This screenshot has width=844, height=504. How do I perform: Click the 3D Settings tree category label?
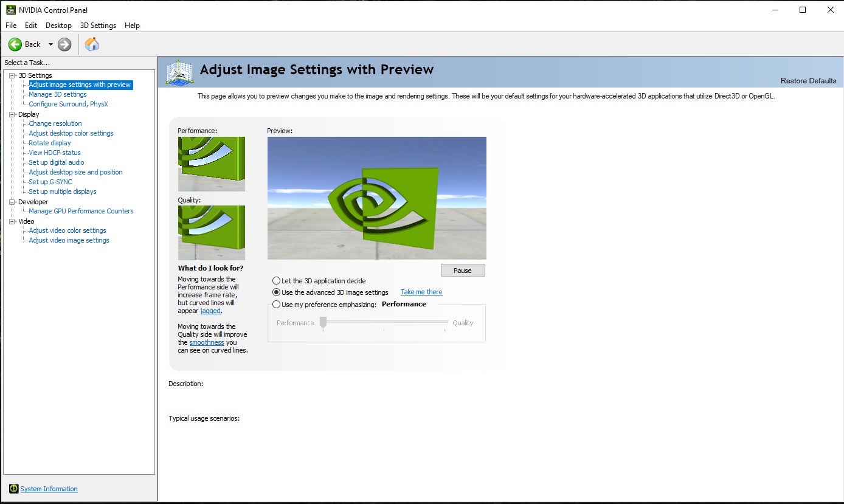(35, 75)
